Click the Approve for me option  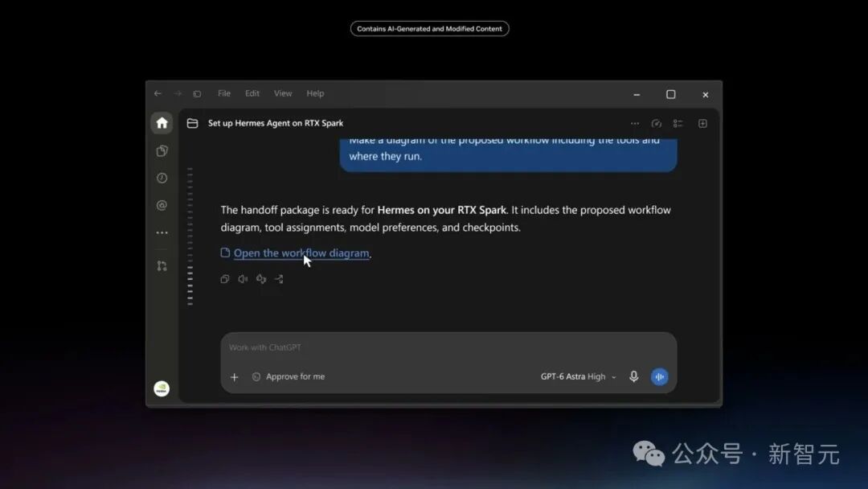click(x=289, y=376)
